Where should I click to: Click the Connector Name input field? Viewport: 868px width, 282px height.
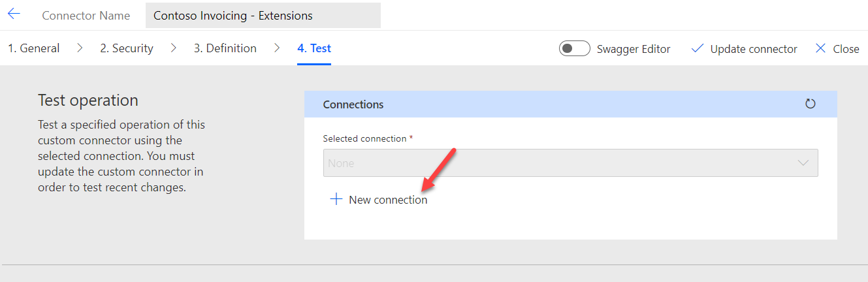(x=263, y=15)
